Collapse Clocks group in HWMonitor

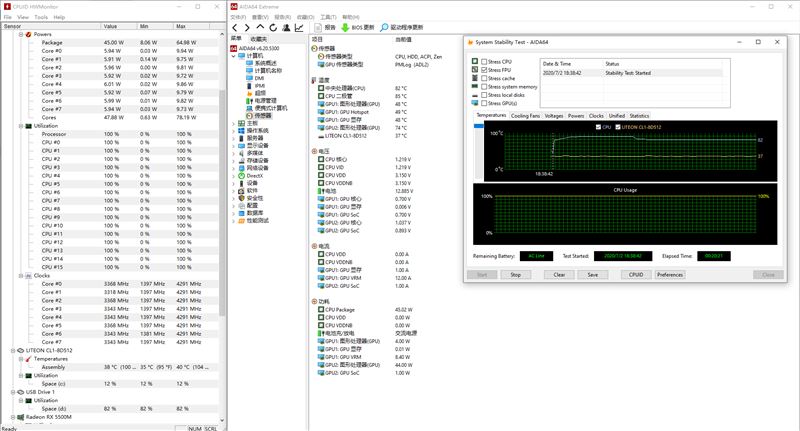coord(21,276)
